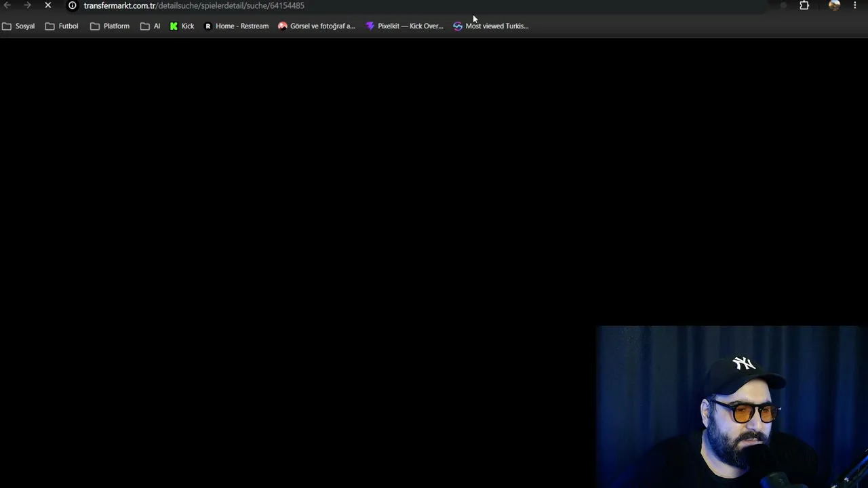Open the Most viewed Turkis... bookmark
This screenshot has height=488, width=868.
(491, 26)
